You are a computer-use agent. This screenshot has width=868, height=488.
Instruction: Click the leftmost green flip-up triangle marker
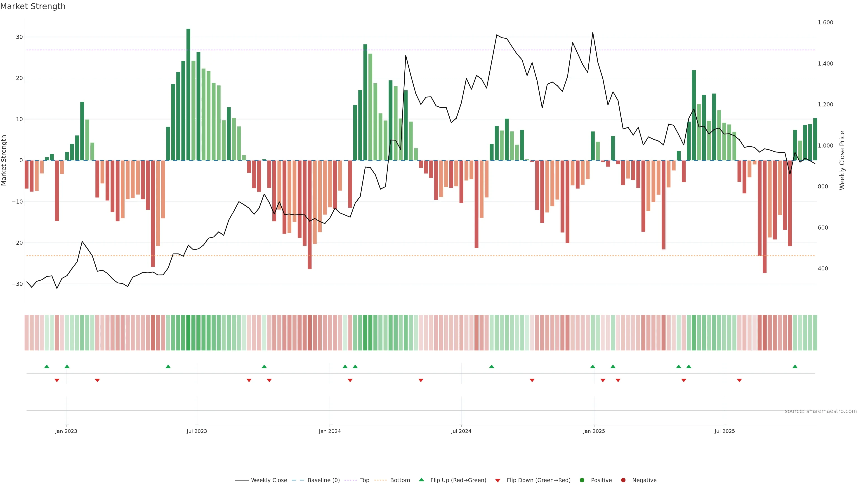coord(47,366)
